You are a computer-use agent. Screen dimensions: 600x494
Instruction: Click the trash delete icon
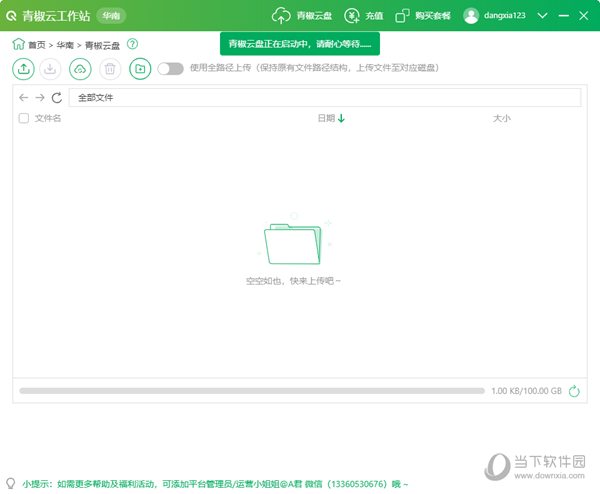pos(110,69)
